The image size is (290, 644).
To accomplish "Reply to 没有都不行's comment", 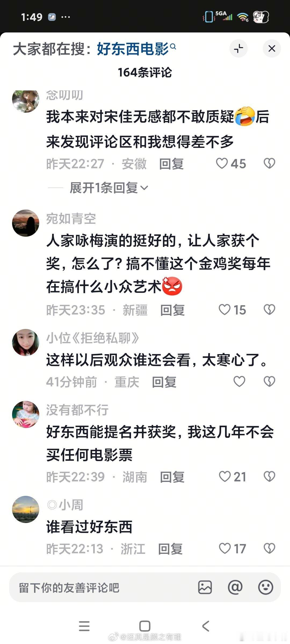I will (172, 477).
